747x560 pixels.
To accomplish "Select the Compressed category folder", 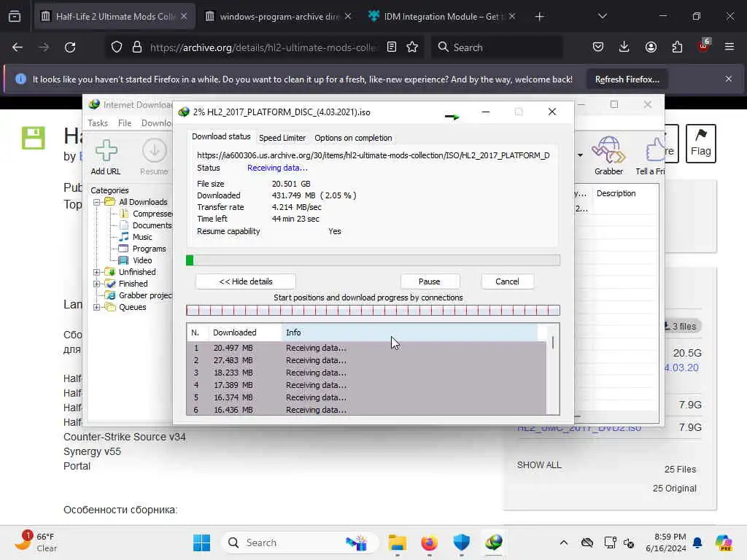I will pyautogui.click(x=147, y=214).
